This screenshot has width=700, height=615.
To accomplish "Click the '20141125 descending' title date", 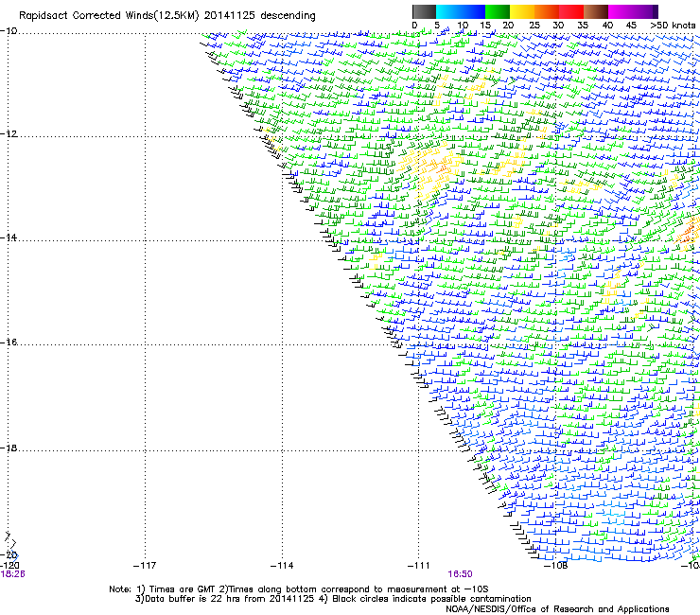I will coord(260,16).
